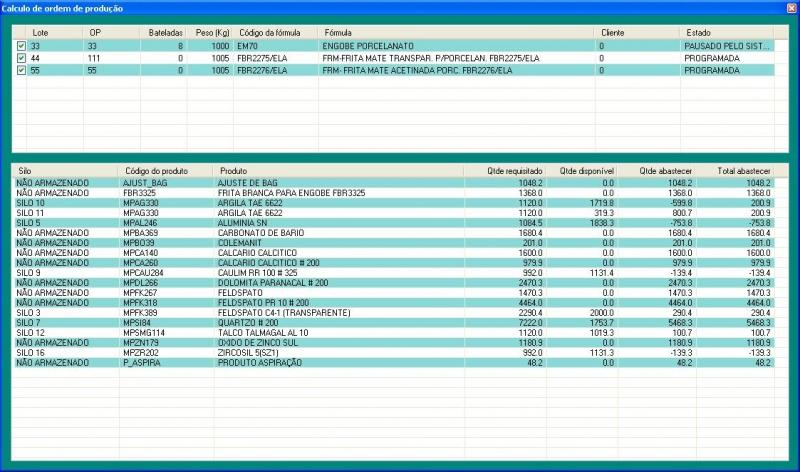This screenshot has width=800, height=472.
Task: Click the Qtde requisitado column header
Action: 509,171
